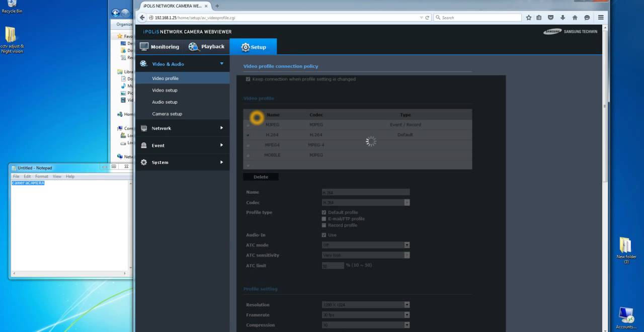Open the Resolution dropdown

click(x=366, y=305)
